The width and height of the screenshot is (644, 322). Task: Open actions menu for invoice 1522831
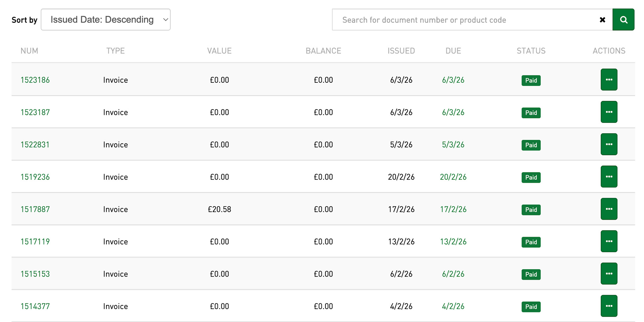click(x=609, y=144)
